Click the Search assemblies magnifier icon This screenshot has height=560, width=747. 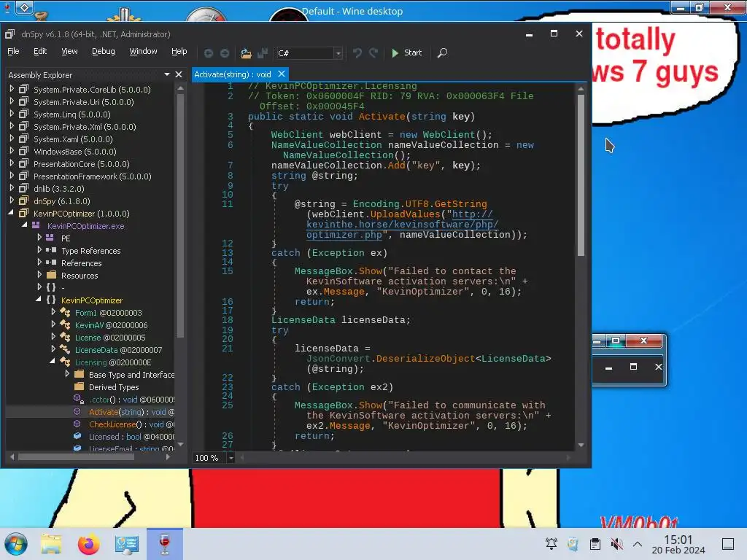[442, 52]
